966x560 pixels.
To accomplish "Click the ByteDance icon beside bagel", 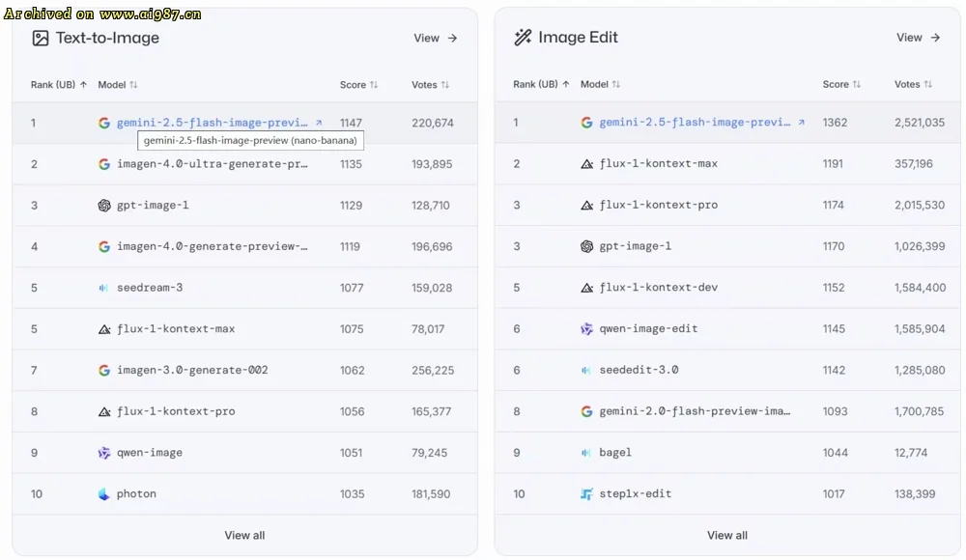I will 586,453.
